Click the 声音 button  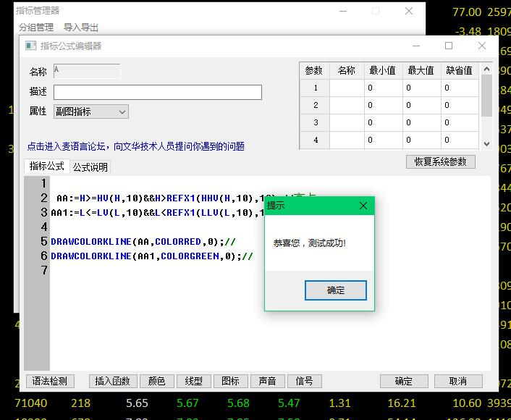click(267, 381)
